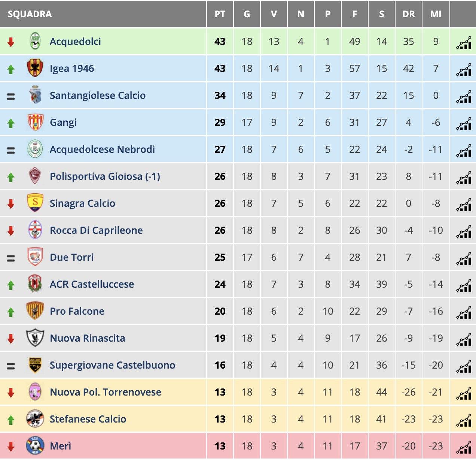Click the Merì soccer ball logo
The width and height of the screenshot is (476, 460).
click(36, 446)
